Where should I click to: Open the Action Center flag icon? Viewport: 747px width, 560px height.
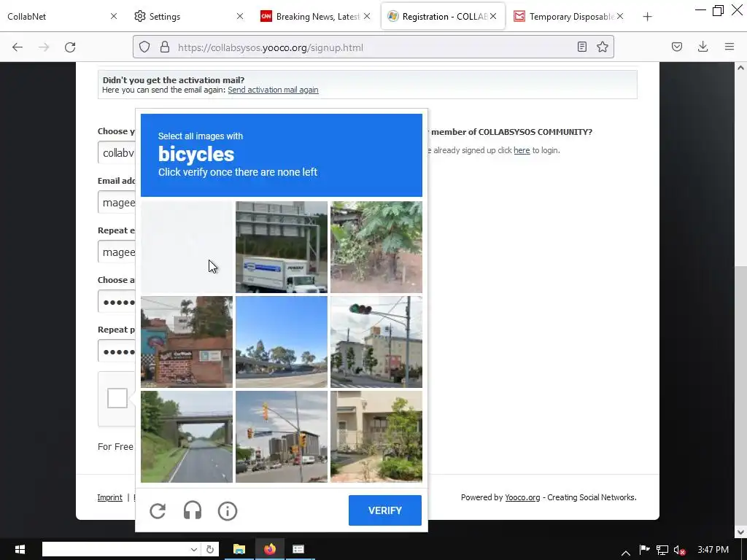pos(644,550)
